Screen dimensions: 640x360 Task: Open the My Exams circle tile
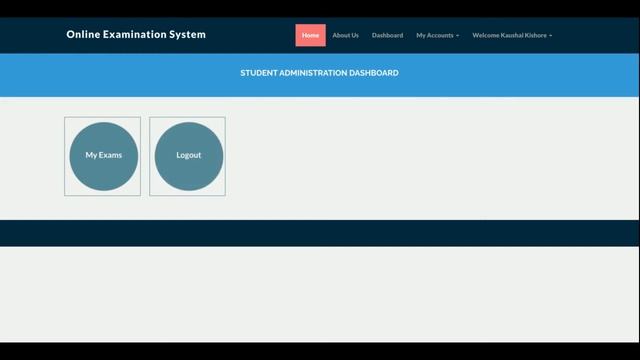(x=104, y=156)
